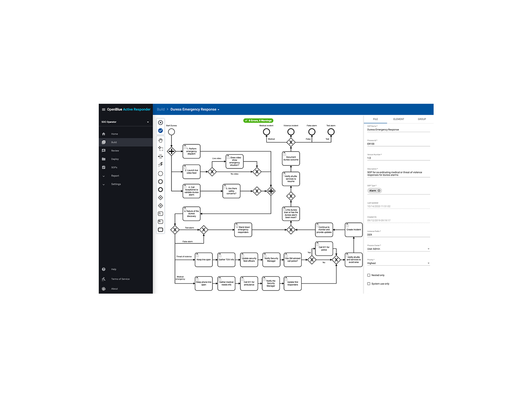Open the Terms of Service link

pos(120,279)
